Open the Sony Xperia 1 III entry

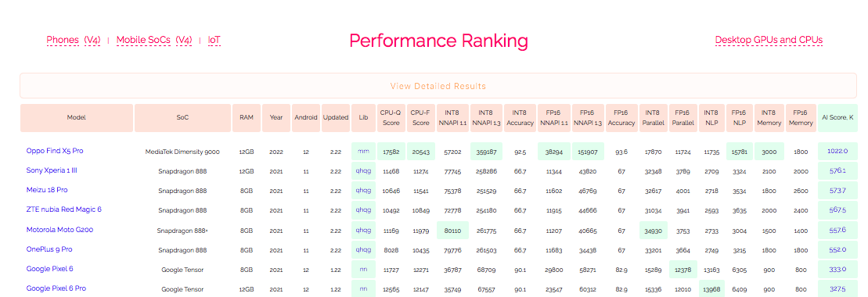pos(52,170)
